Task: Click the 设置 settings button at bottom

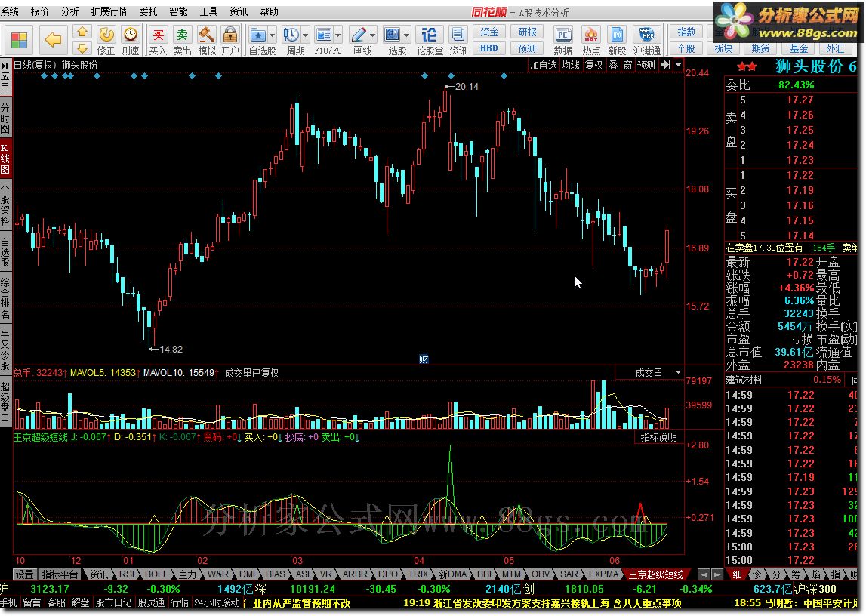Action: [24, 574]
